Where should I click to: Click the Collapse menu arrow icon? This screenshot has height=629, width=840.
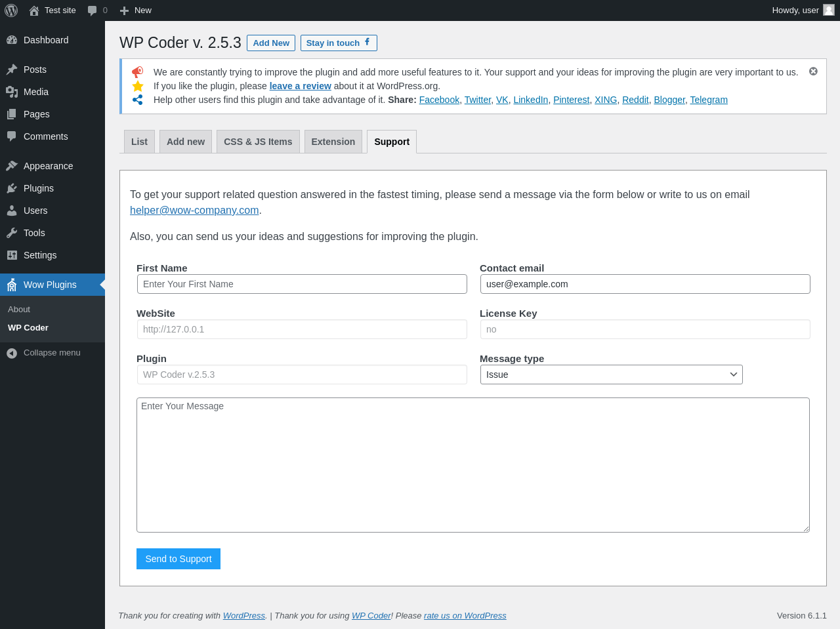point(12,354)
